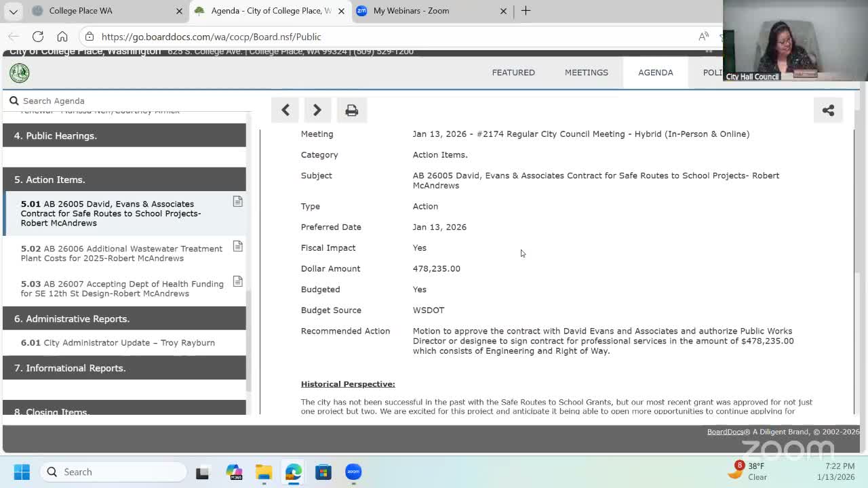
Task: Follow the BoardDocs footer link
Action: (x=728, y=432)
